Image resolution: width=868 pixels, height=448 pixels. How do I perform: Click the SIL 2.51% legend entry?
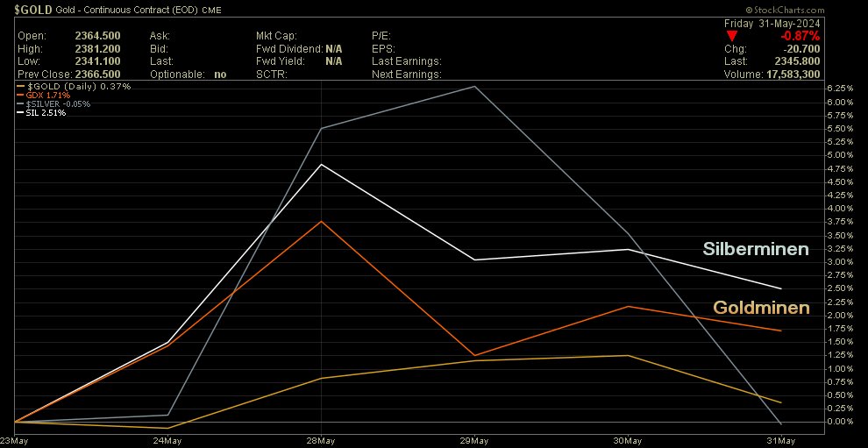[46, 112]
